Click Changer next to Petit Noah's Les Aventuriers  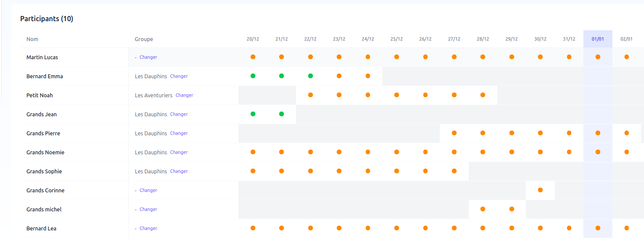(x=184, y=95)
